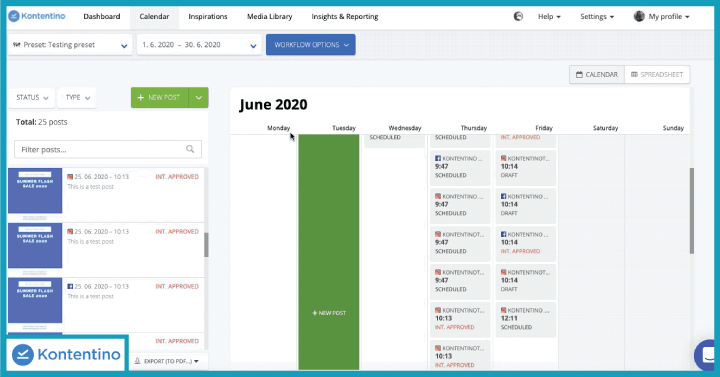Open Thursday's Facebook 9:47 scheduled card
Screen dimensions: 720x377
460,167
